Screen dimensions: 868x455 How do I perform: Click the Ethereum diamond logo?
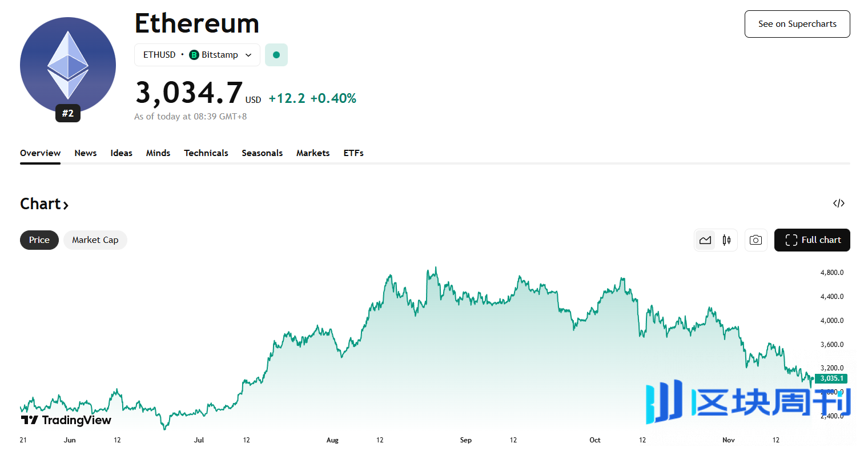click(x=68, y=65)
